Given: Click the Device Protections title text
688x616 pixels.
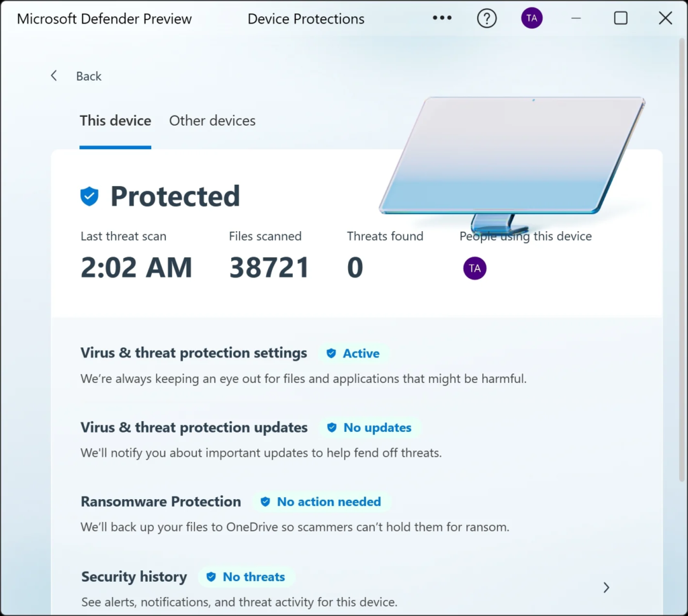Looking at the screenshot, I should (306, 19).
